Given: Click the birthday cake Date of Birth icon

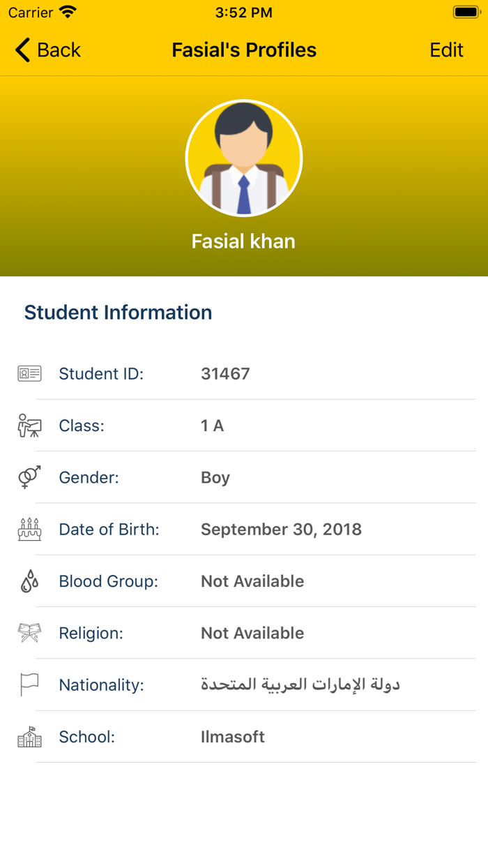Looking at the screenshot, I should coord(29,529).
